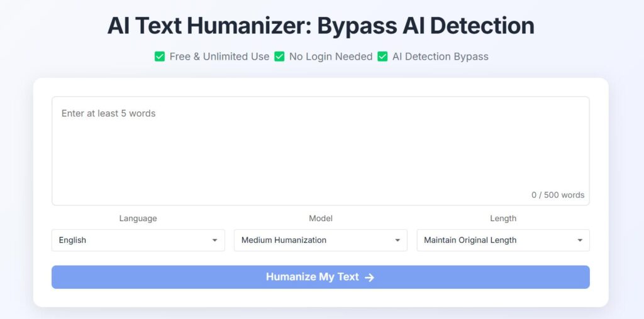The height and width of the screenshot is (319, 644).
Task: Click the heading 'AI Text Humanizer: Bypass AI Detection'
Action: click(321, 25)
